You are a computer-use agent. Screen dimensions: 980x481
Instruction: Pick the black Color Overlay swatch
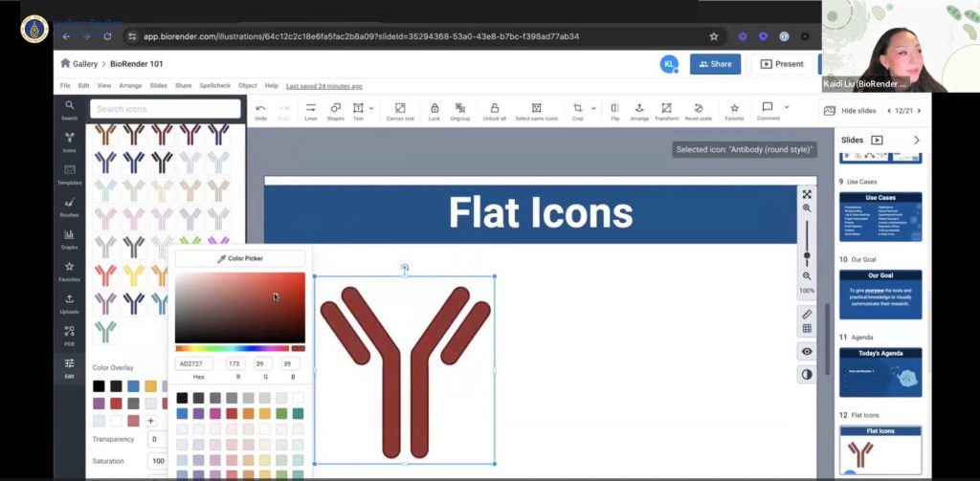99,386
